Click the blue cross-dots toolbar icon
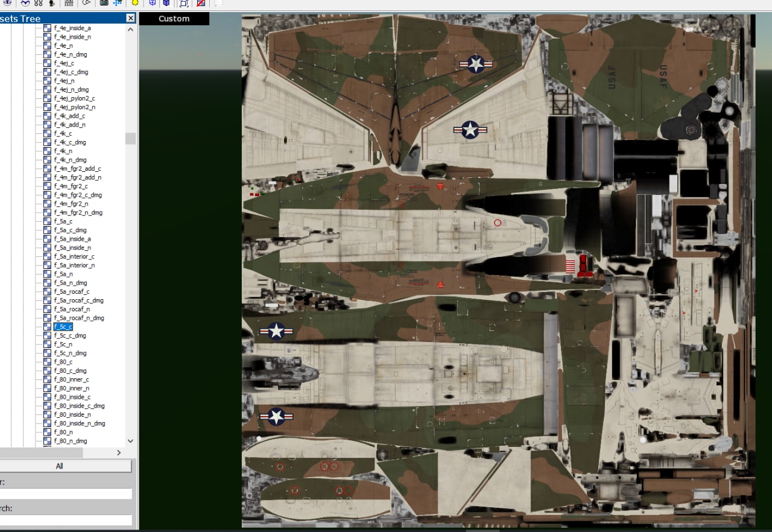Screen dimensions: 772x532 point(117,3)
